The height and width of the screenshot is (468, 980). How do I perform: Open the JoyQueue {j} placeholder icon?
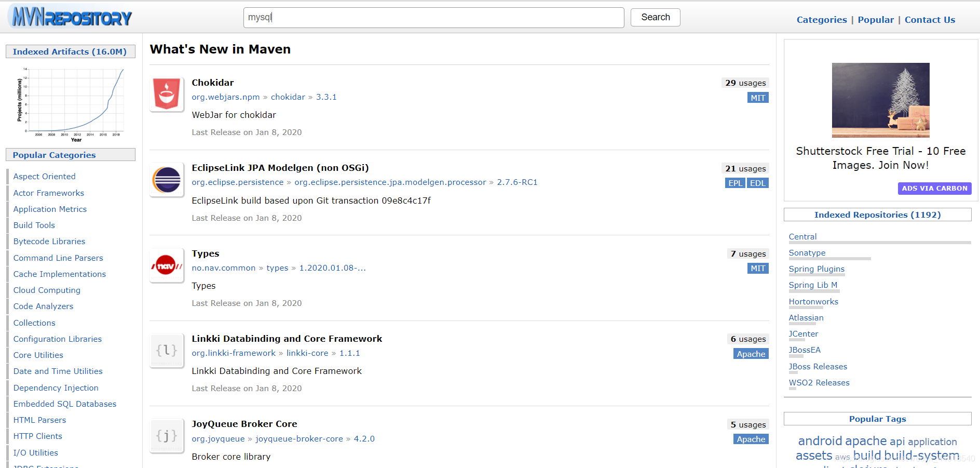coord(167,436)
